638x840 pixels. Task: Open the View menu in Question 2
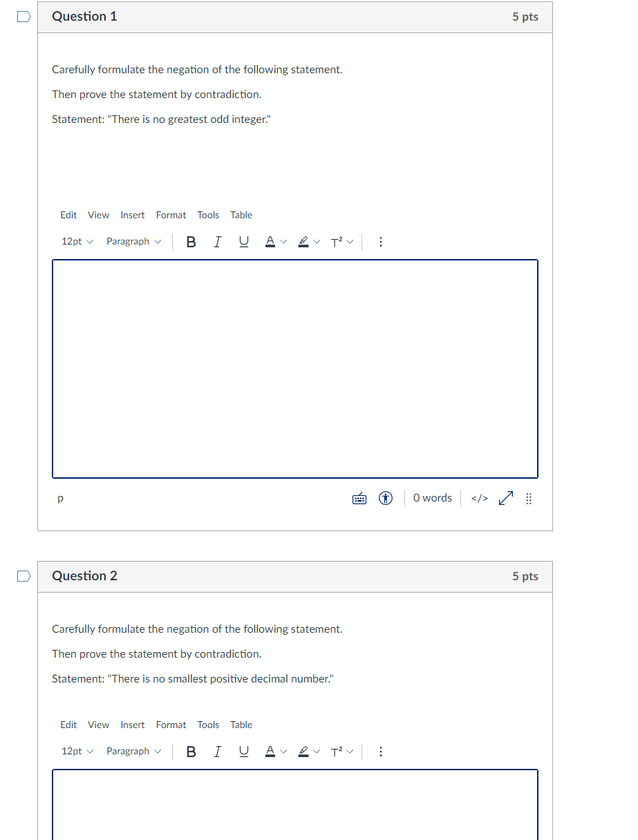98,725
